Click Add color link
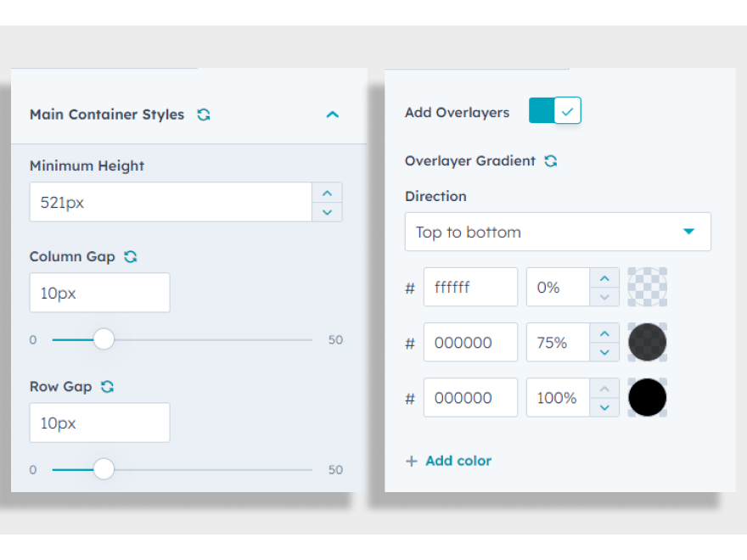747x560 pixels. tap(448, 461)
